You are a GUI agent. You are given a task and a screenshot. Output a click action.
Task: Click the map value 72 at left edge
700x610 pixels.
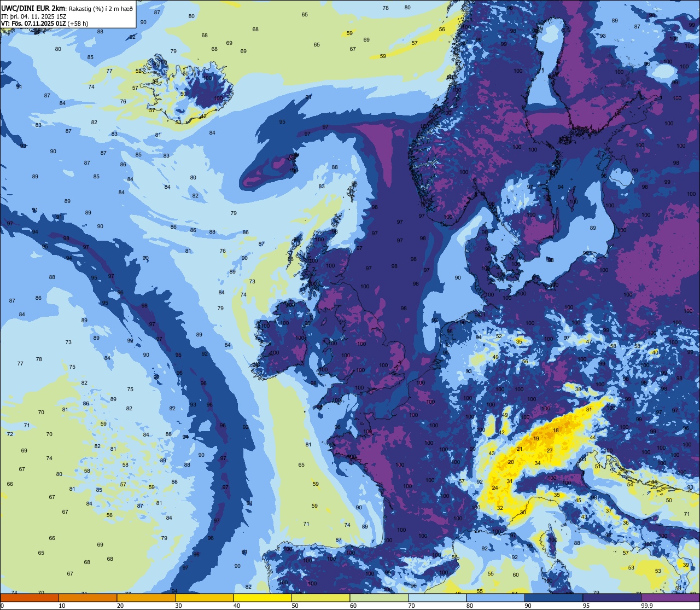[x=10, y=434]
